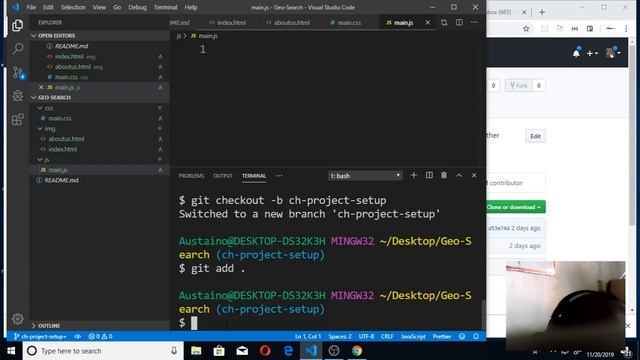Click the Edit button on GitHub page
Image resolution: width=640 pixels, height=360 pixels.
[x=535, y=136]
